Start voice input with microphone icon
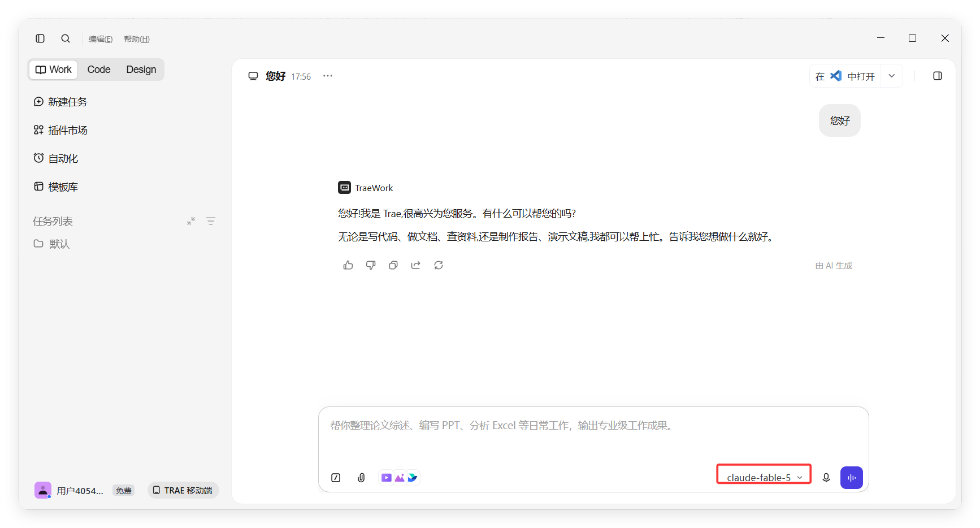The height and width of the screenshot is (528, 980). tap(826, 478)
